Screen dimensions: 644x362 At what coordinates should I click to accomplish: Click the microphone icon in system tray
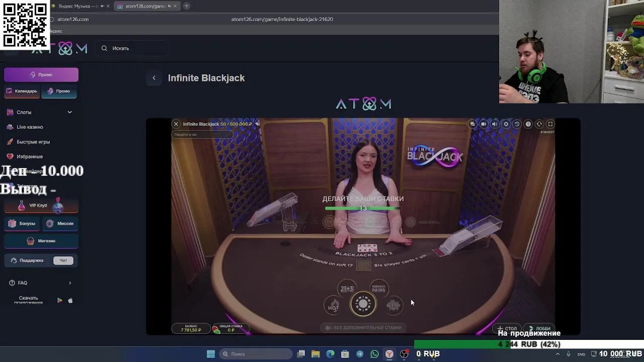569,354
